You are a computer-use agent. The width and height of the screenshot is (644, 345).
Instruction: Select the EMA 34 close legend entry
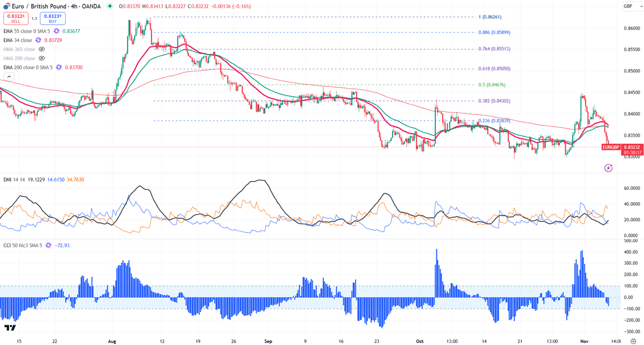(18, 40)
